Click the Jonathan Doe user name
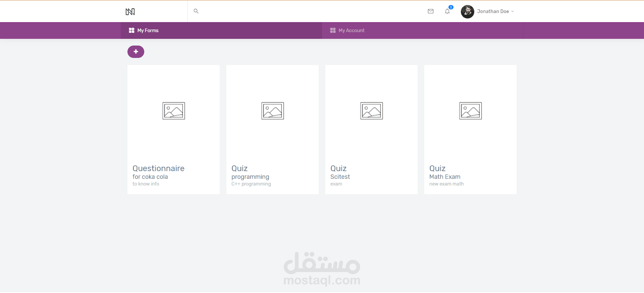Image resolution: width=644 pixels, height=293 pixels. point(493,11)
